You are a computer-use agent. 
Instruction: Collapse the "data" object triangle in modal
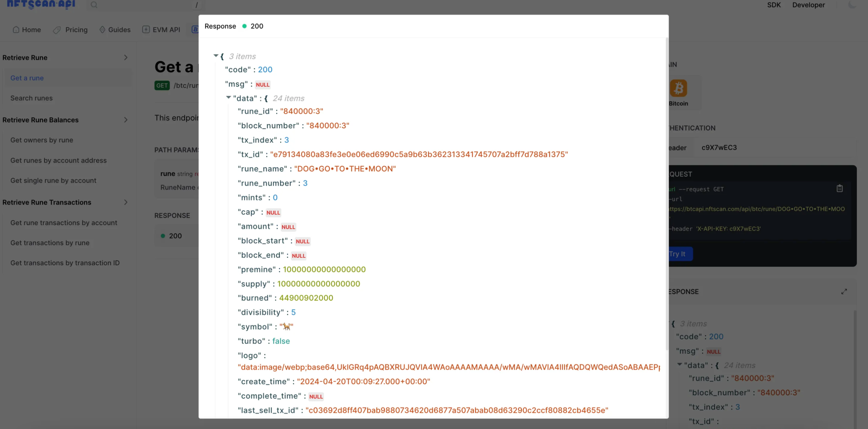[x=228, y=98]
